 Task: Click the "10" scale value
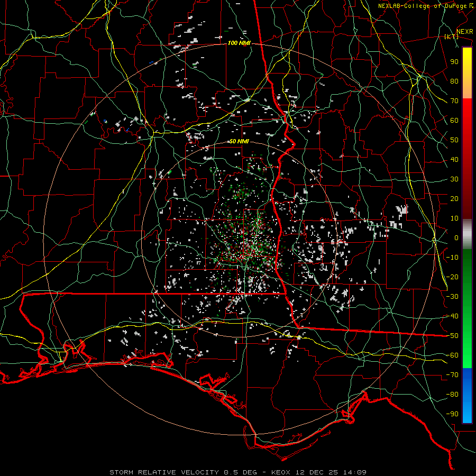pyautogui.click(x=454, y=218)
